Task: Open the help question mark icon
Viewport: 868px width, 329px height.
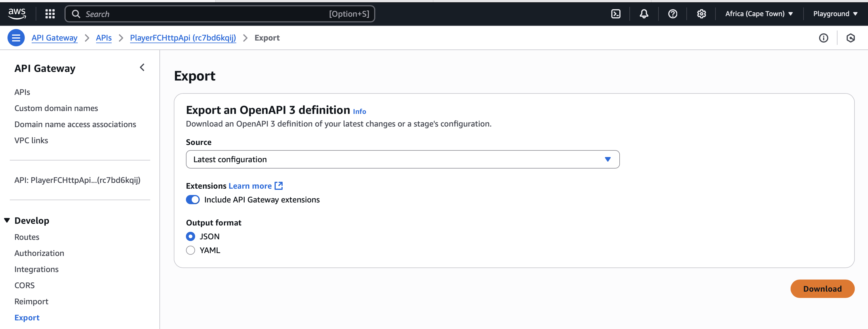Action: [673, 14]
